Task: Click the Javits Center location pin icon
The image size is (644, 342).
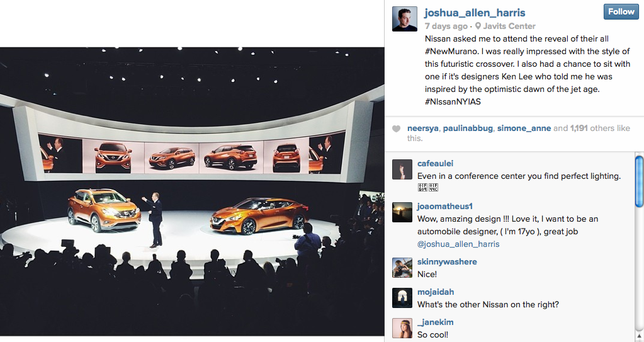Action: [x=478, y=26]
